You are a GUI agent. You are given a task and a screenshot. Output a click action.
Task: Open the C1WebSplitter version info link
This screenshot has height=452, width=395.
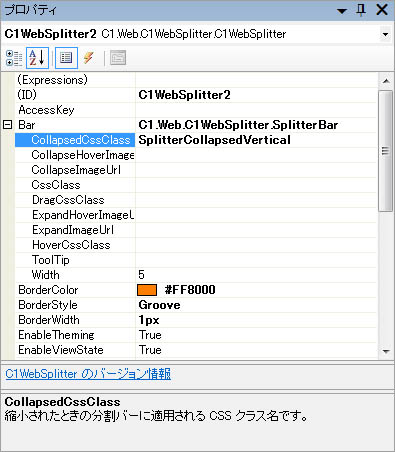88,374
